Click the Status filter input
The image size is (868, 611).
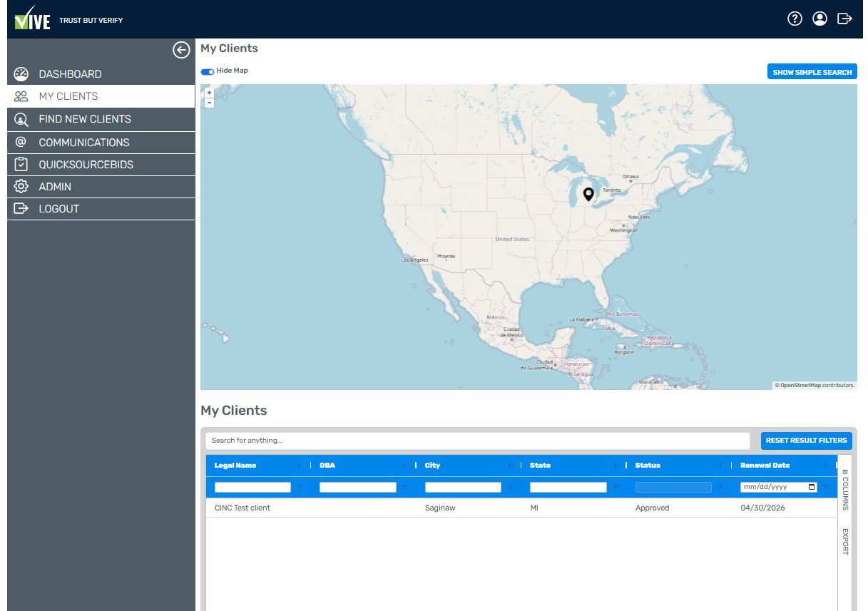(x=673, y=488)
